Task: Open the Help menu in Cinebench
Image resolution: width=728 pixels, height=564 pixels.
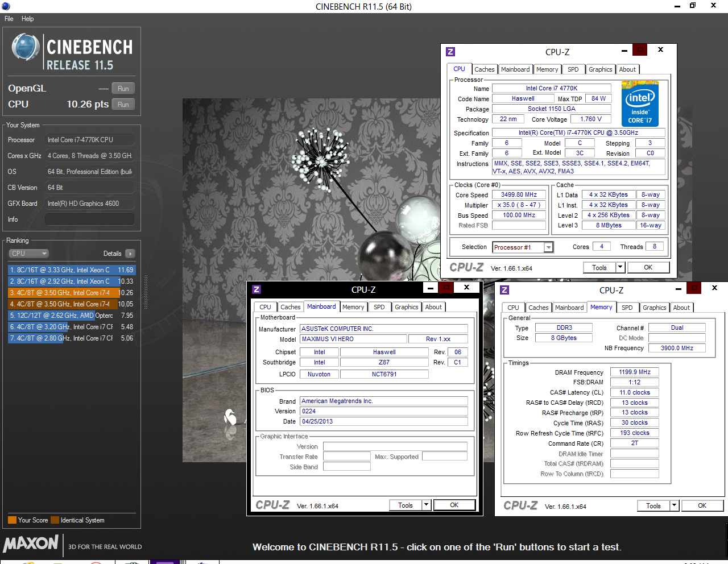Action: point(27,19)
